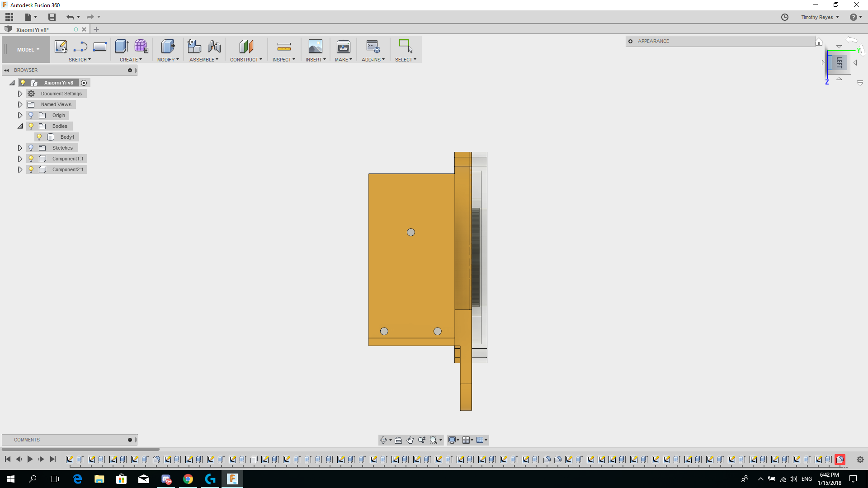Open the MODIFY menu
This screenshot has height=488, width=868.
click(168, 60)
